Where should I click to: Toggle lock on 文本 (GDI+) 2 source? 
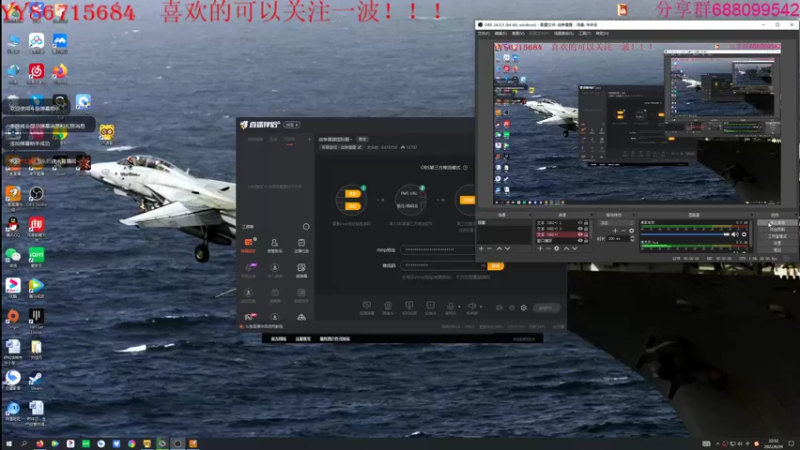(x=586, y=223)
